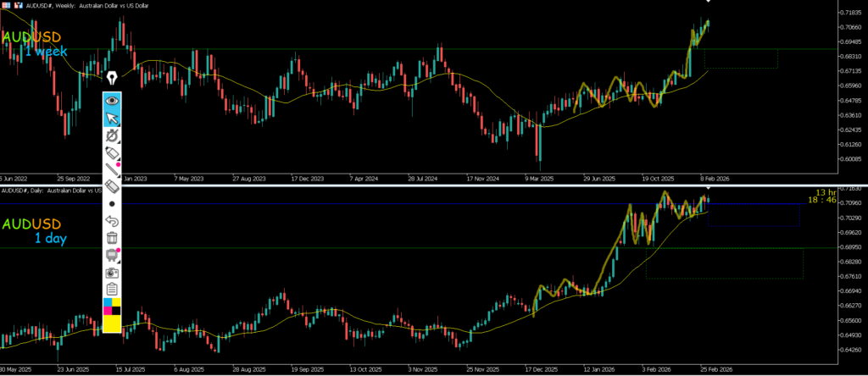The height and width of the screenshot is (376, 868).
Task: Click the pen nib icon atop the drawing toolbar
Action: pyautogui.click(x=111, y=80)
